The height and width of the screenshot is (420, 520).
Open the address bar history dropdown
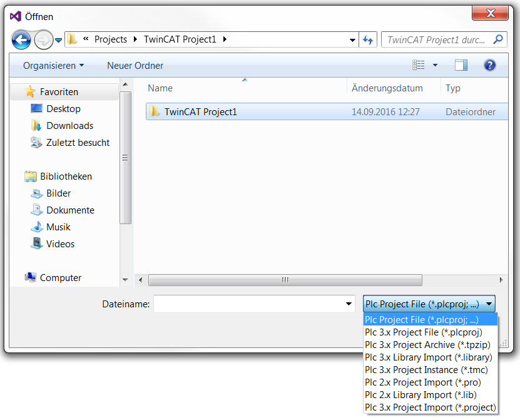(352, 40)
